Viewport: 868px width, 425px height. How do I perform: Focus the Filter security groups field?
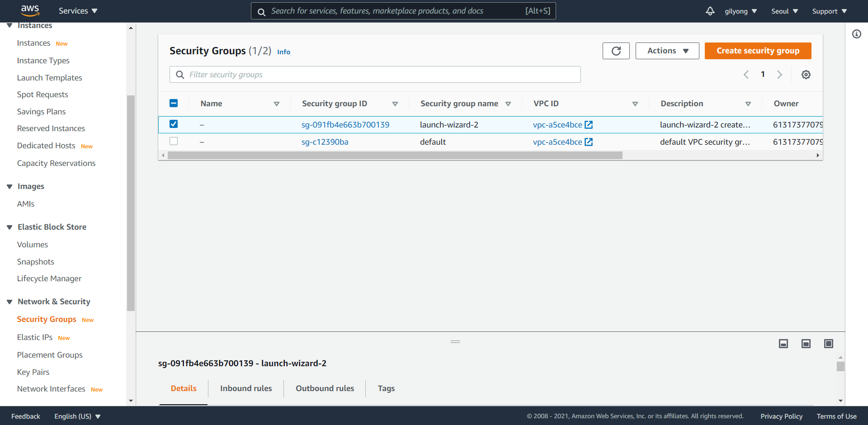375,75
